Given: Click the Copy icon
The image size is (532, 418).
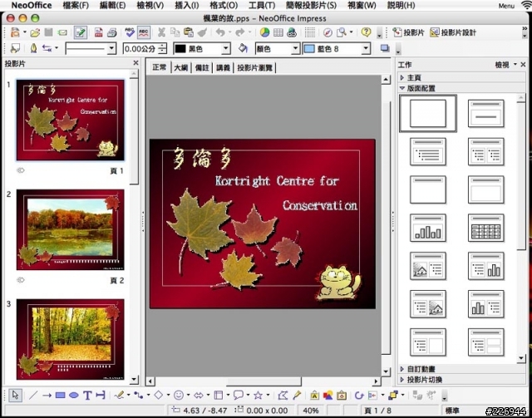Looking at the screenshot, I should 175,32.
